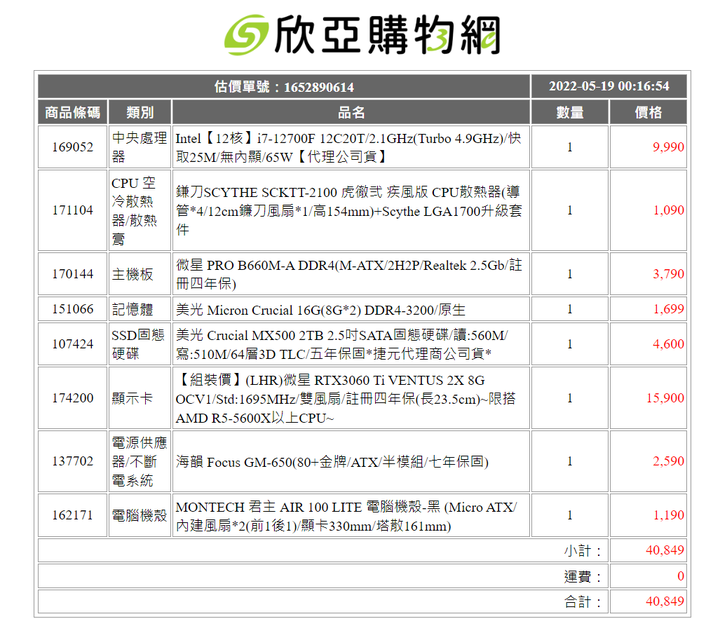The width and height of the screenshot is (720, 619).
Task: Click the 合計： label
Action: tap(583, 602)
